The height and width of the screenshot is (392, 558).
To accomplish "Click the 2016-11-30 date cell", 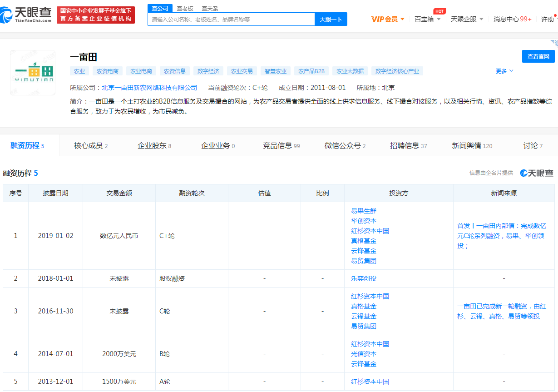I will 55,311.
